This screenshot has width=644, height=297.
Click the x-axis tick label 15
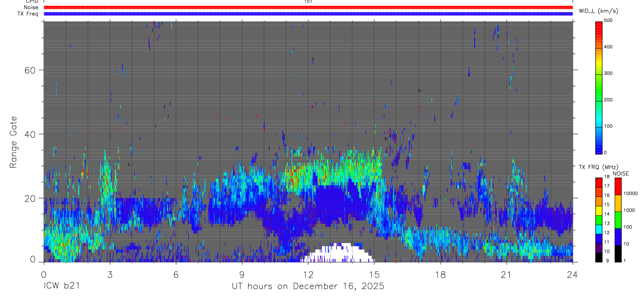coord(374,274)
